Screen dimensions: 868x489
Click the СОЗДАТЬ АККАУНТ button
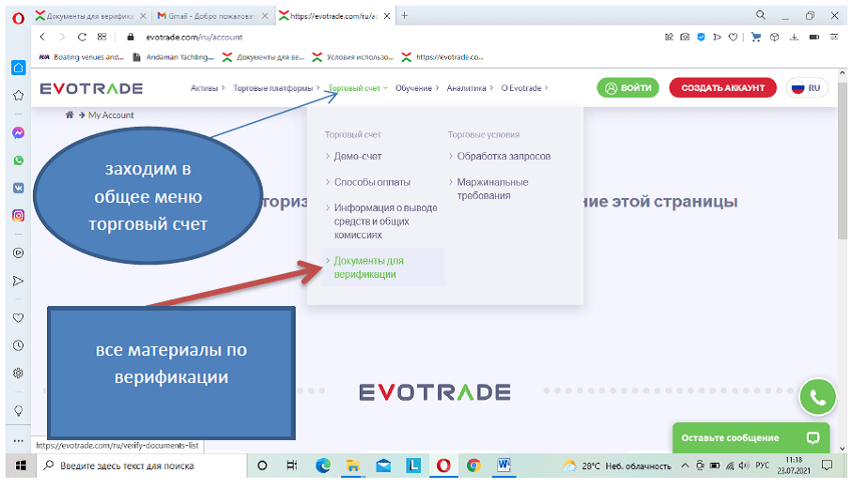pos(722,88)
